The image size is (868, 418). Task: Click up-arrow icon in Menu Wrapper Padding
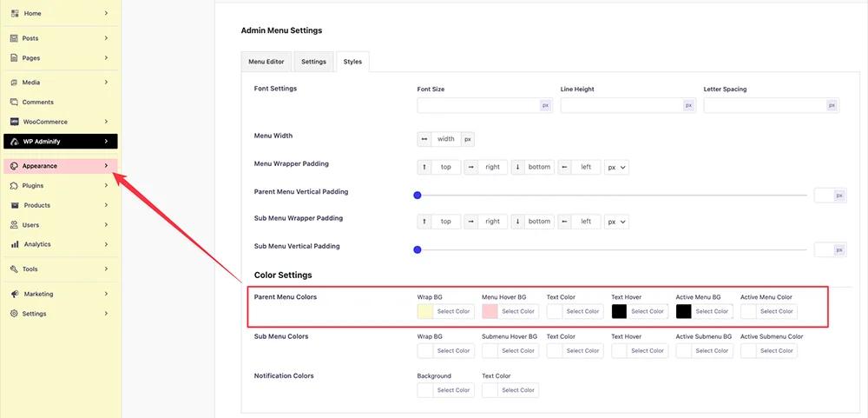(x=424, y=167)
